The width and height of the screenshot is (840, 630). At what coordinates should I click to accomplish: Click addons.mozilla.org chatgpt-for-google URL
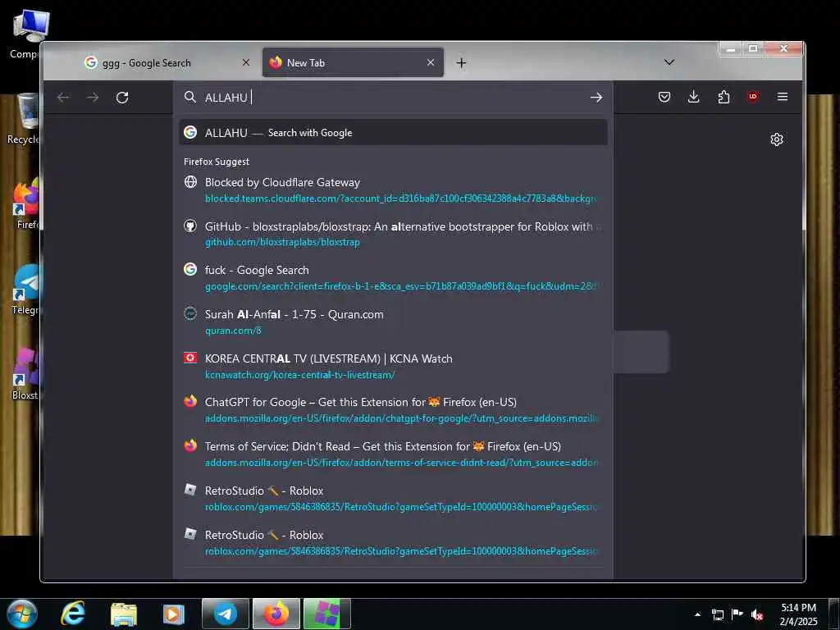pyautogui.click(x=401, y=418)
